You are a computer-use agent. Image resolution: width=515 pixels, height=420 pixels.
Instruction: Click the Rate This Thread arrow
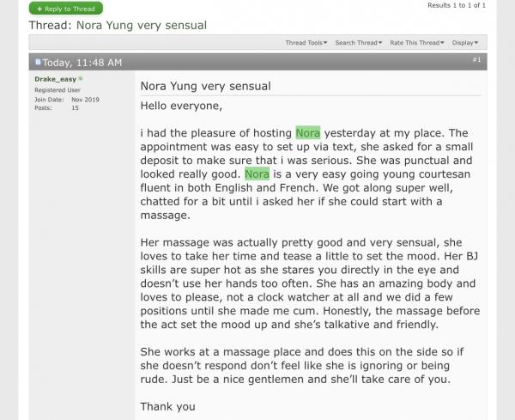pyautogui.click(x=442, y=43)
